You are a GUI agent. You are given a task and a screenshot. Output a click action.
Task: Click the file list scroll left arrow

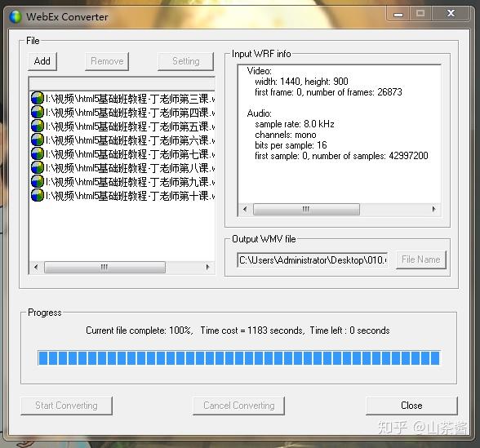tap(36, 267)
